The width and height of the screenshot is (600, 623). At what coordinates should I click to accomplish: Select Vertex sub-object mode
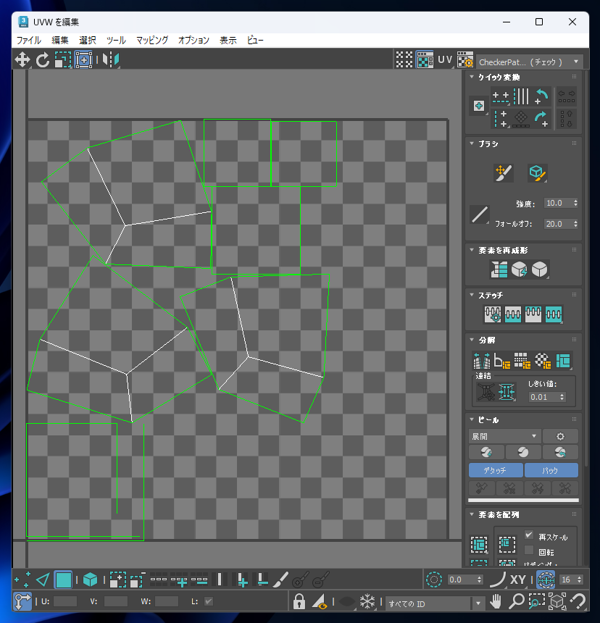[22, 580]
